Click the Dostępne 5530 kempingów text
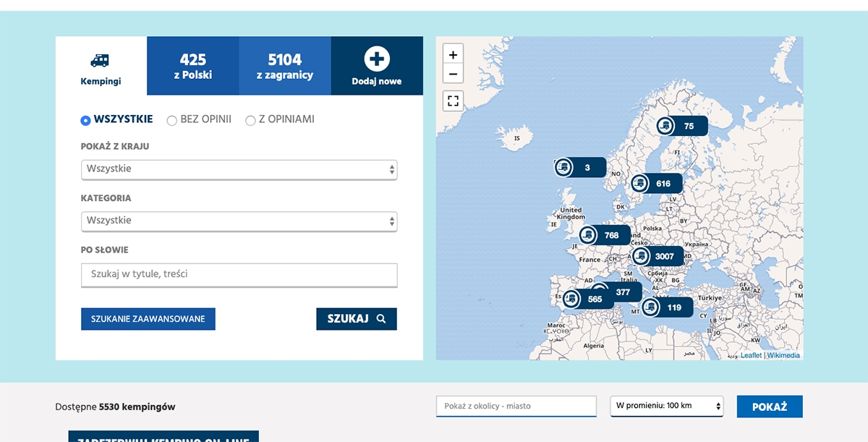868x442 pixels. (x=115, y=407)
